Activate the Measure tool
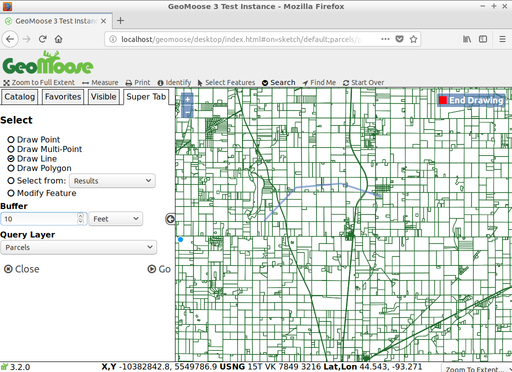 pos(100,82)
